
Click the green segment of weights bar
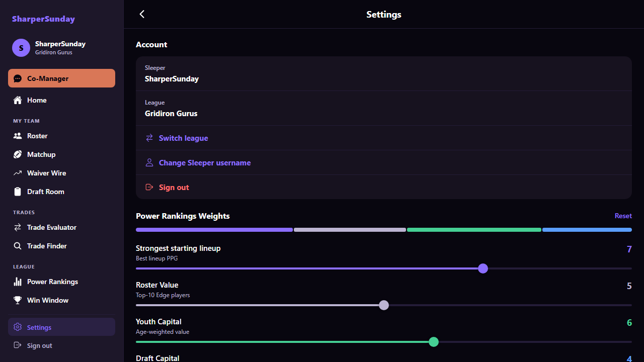(474, 230)
